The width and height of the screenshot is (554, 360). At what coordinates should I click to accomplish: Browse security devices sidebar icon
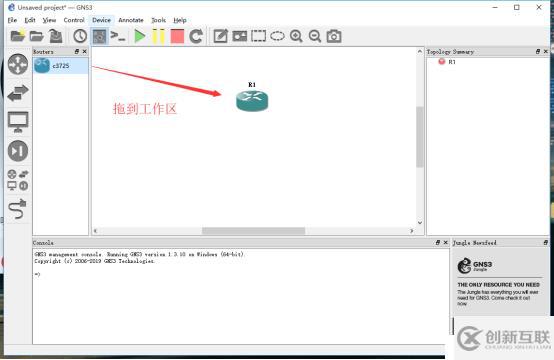[x=18, y=151]
